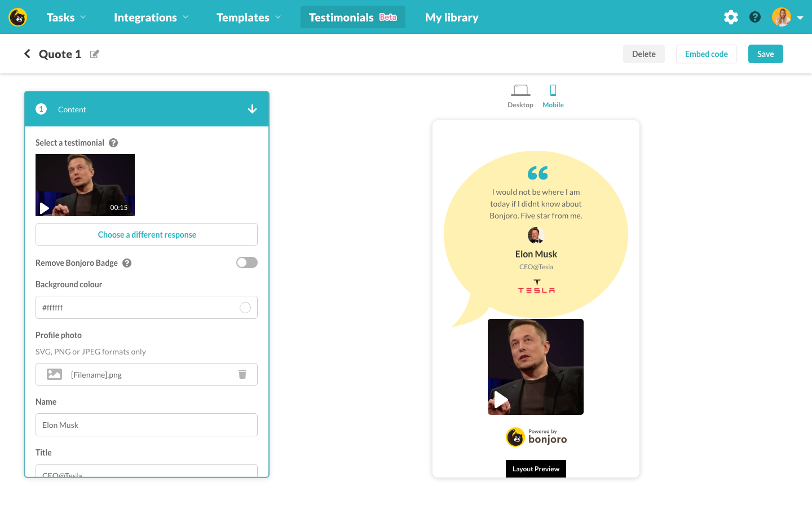This screenshot has width=812, height=508.
Task: Edit the Quote 1 title with pencil icon
Action: [95, 54]
